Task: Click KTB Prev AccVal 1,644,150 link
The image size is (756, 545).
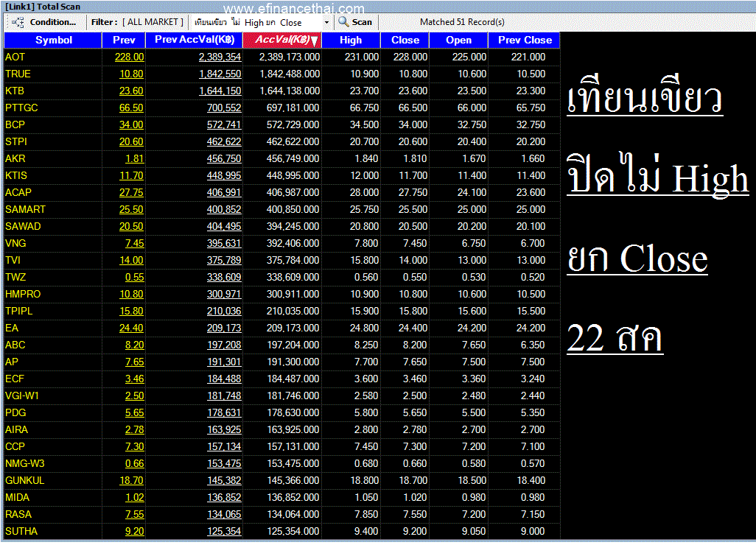Action: (x=220, y=91)
